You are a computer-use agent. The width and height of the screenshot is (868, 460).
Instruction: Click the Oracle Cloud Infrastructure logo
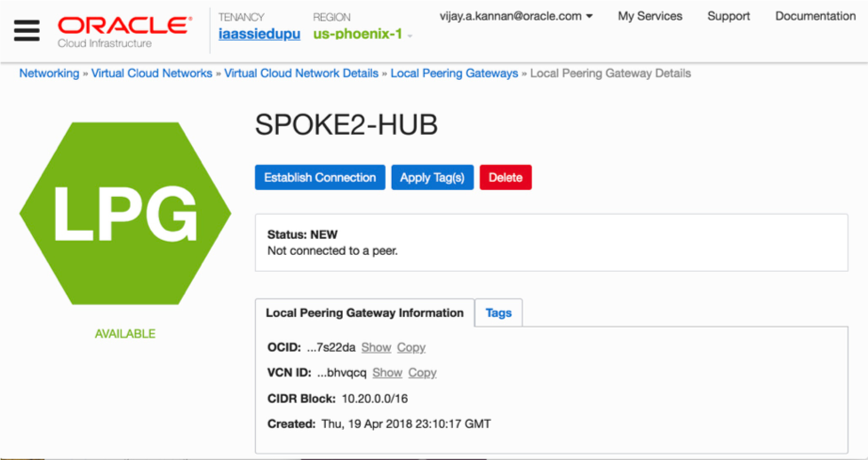(123, 30)
